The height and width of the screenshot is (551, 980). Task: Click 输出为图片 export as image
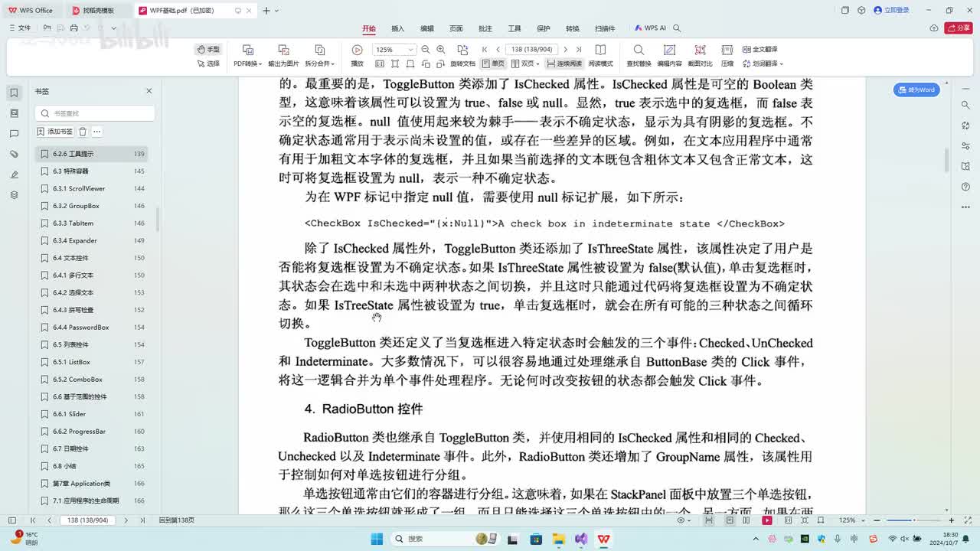coord(283,56)
